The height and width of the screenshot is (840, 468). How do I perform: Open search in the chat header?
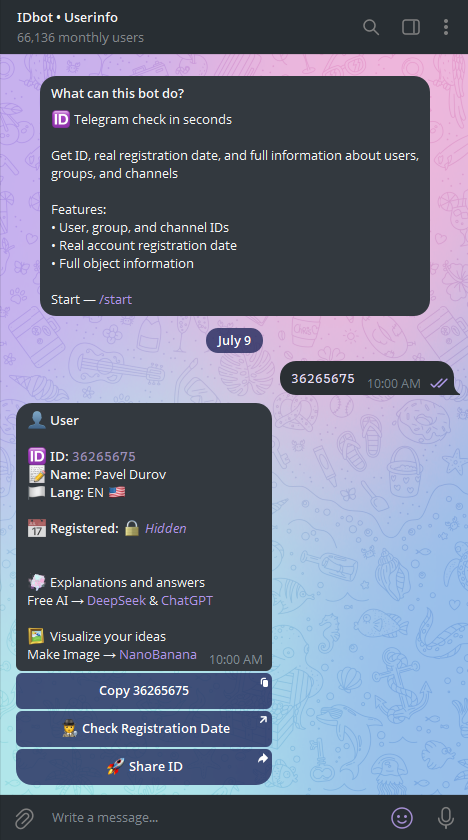(371, 27)
